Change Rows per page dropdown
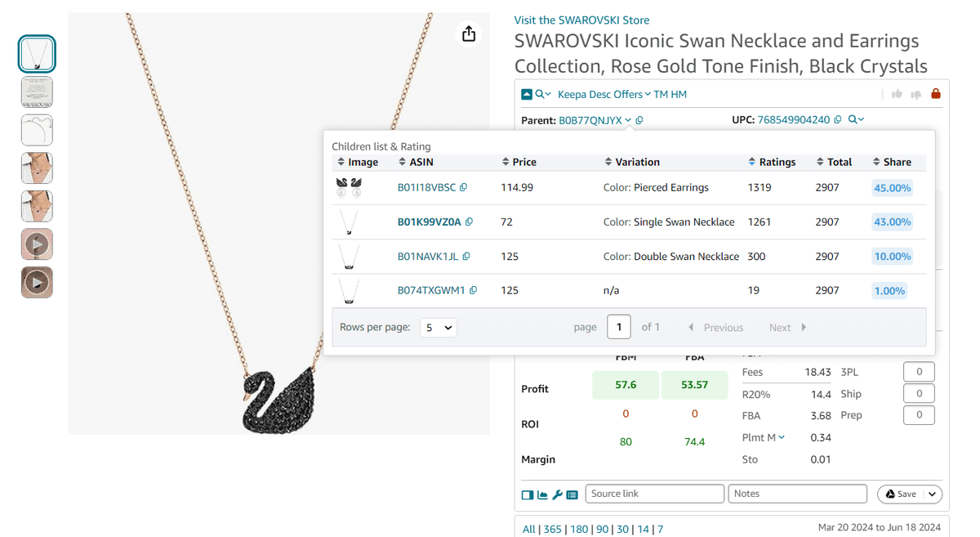 439,327
